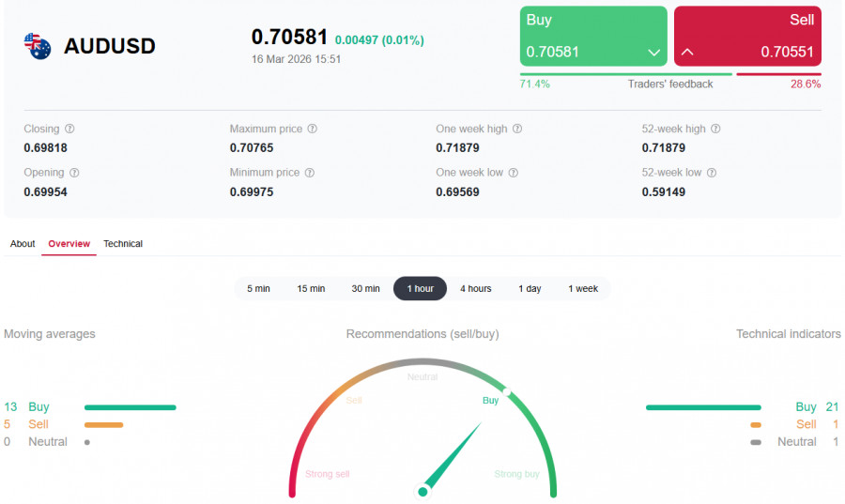Click the AUDUSD flag icon

(38, 46)
